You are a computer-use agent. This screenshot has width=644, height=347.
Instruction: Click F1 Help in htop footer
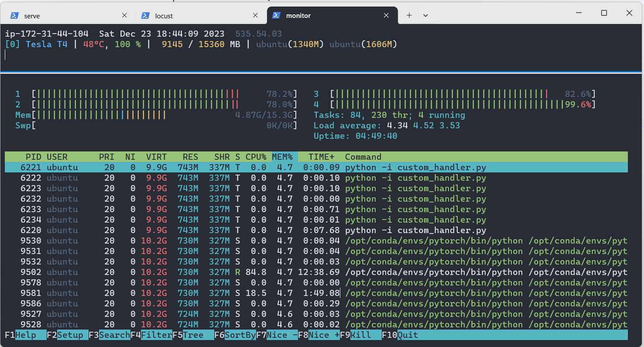pos(26,335)
